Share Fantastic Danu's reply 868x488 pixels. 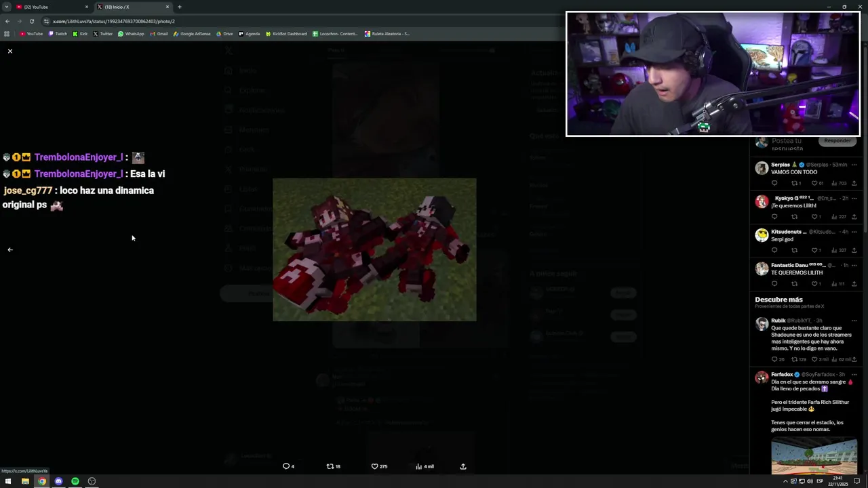point(854,284)
